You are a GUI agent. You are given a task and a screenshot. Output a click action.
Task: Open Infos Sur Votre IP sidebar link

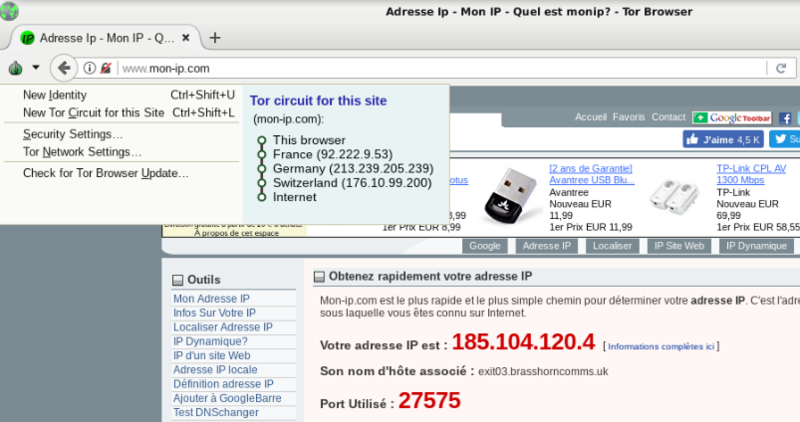[x=214, y=313]
